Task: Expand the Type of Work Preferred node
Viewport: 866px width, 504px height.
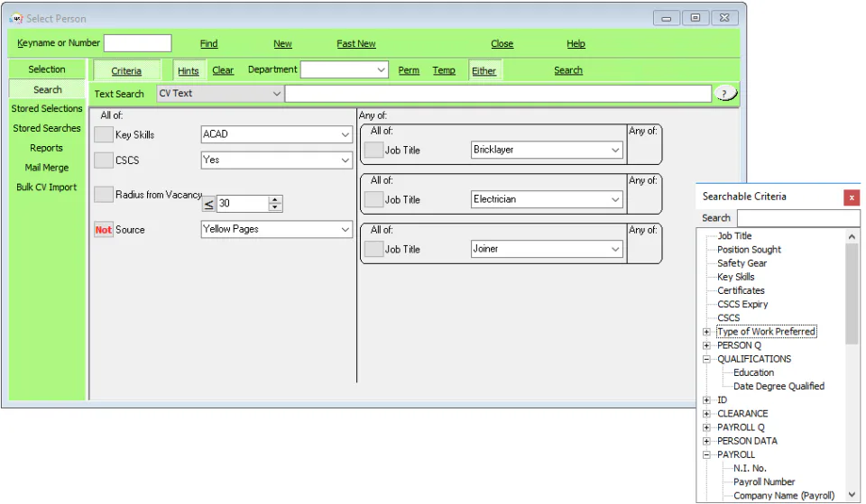Action: 706,332
